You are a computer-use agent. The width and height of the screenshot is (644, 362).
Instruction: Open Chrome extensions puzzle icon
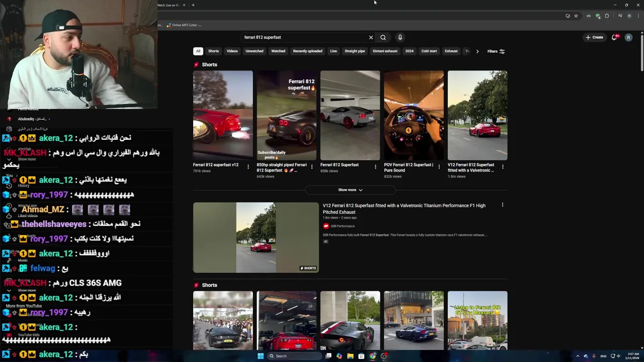(x=607, y=16)
